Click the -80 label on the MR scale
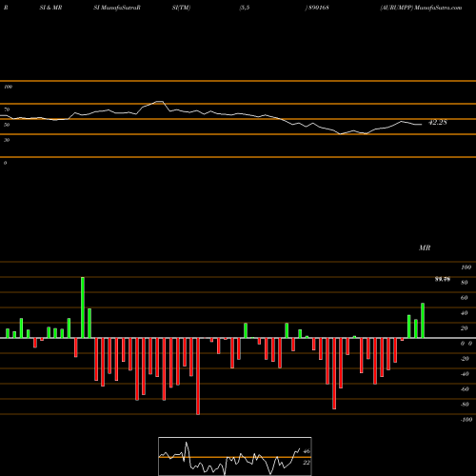The height and width of the screenshot is (476, 476). coord(465,405)
